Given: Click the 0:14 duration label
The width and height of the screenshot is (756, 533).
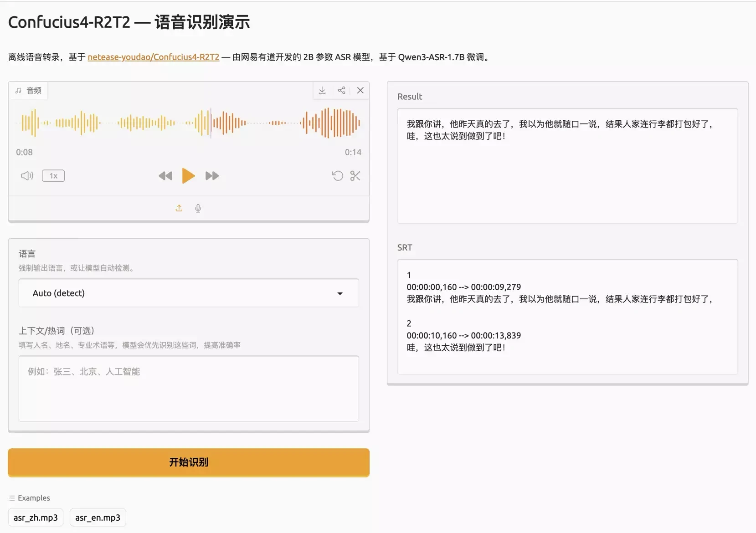Looking at the screenshot, I should 353,152.
